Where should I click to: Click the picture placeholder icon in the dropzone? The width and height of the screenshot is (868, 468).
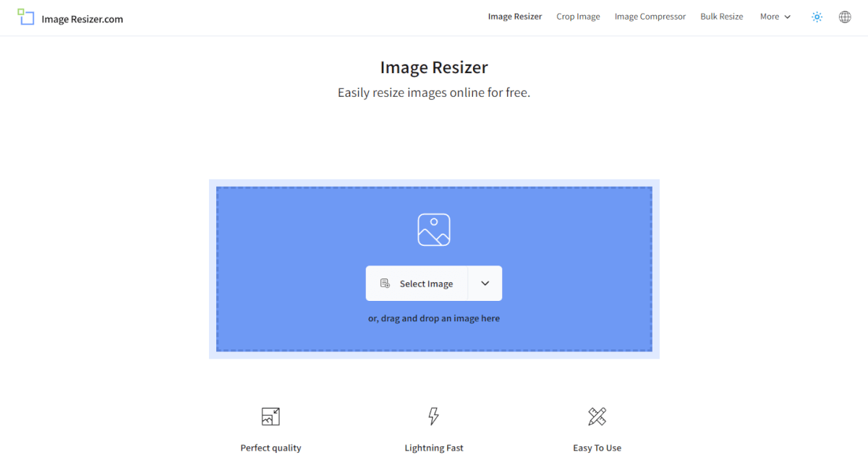pyautogui.click(x=434, y=229)
